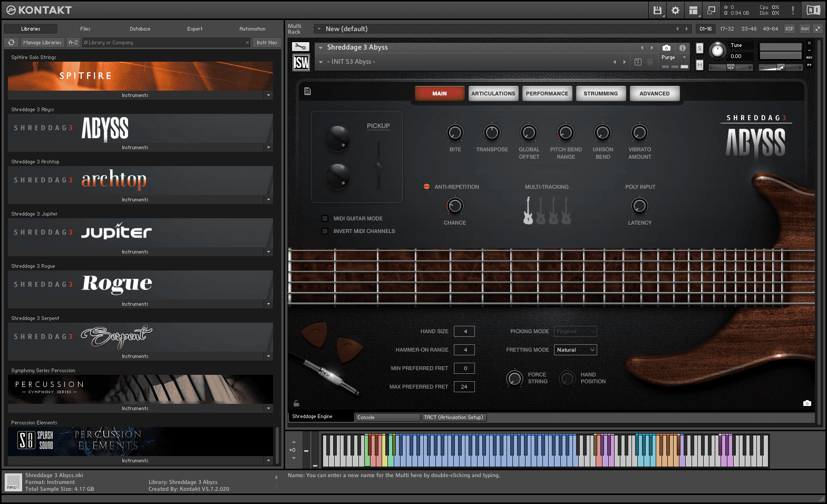Click the notes page icon left of MAIN
The height and width of the screenshot is (504, 827).
307,92
